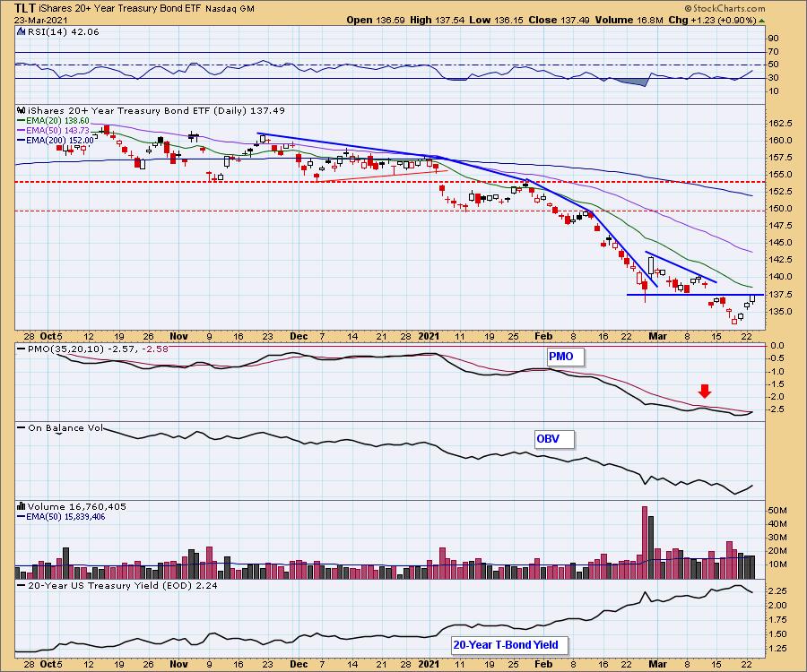Screen dimensions: 807x672
Task: Open the ©StockCharts.com attribution
Action: click(725, 8)
